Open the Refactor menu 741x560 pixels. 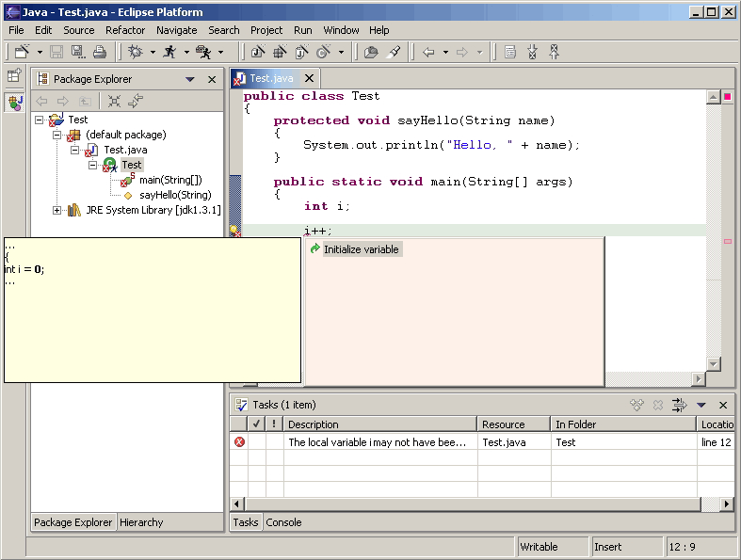(x=125, y=30)
